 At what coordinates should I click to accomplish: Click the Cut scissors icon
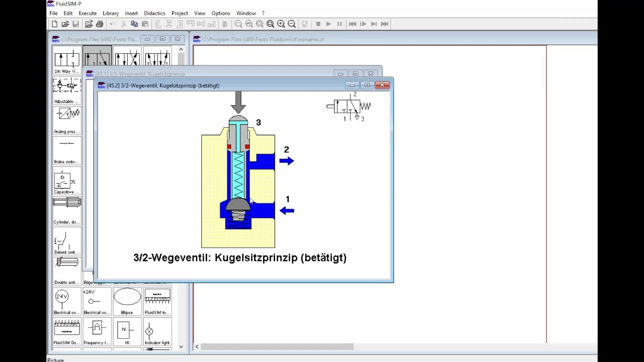tap(124, 24)
